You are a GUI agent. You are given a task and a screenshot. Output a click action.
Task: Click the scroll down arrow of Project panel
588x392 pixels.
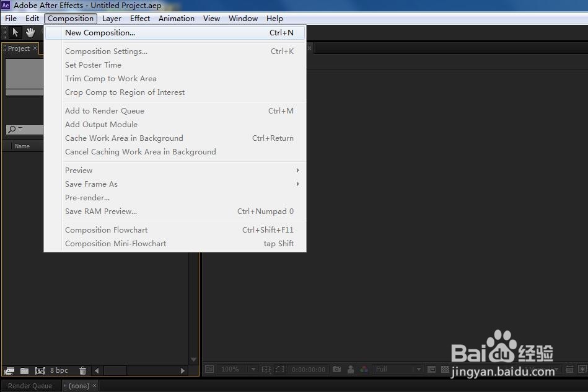pyautogui.click(x=193, y=360)
